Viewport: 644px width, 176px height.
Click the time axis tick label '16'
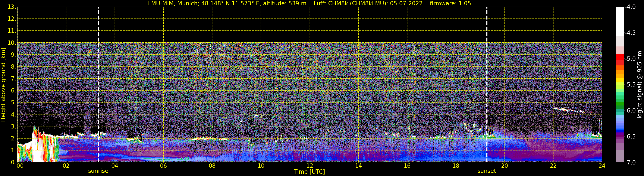407,166
